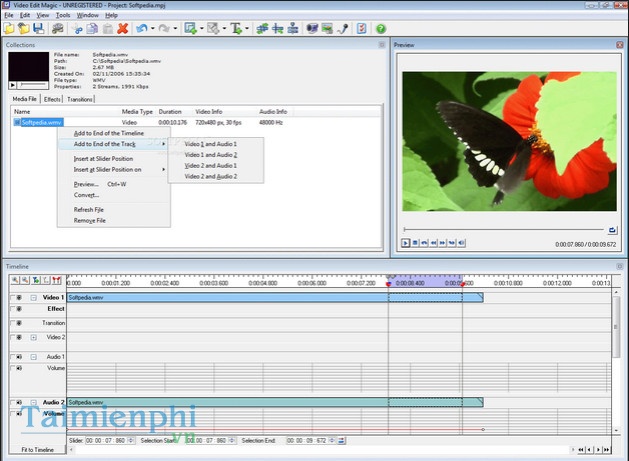The width and height of the screenshot is (629, 461).
Task: Click the rewind button in the Preview controls
Action: (434, 243)
